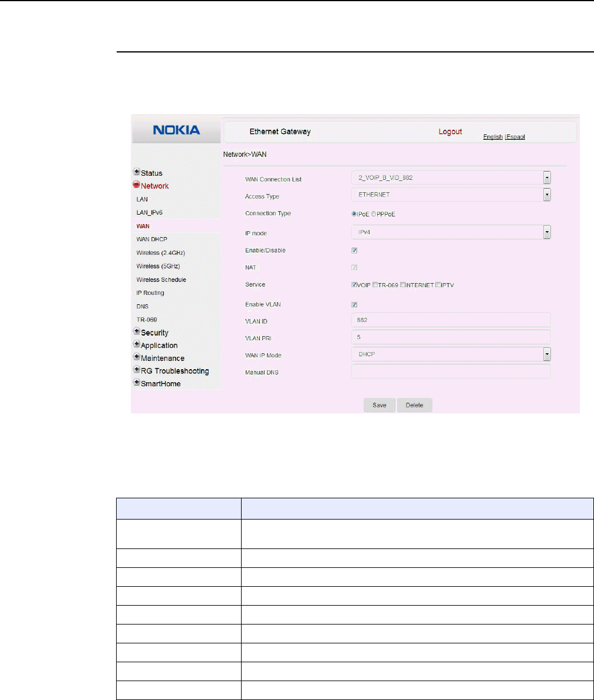Open the Wireless Schedule page
Screen dimensions: 594x700
coord(161,280)
